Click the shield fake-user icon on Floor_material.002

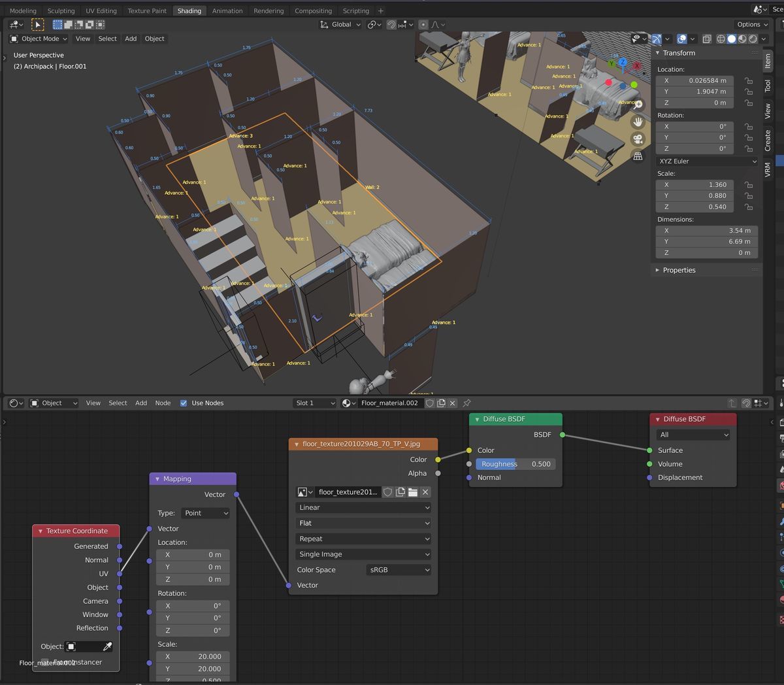coord(429,403)
